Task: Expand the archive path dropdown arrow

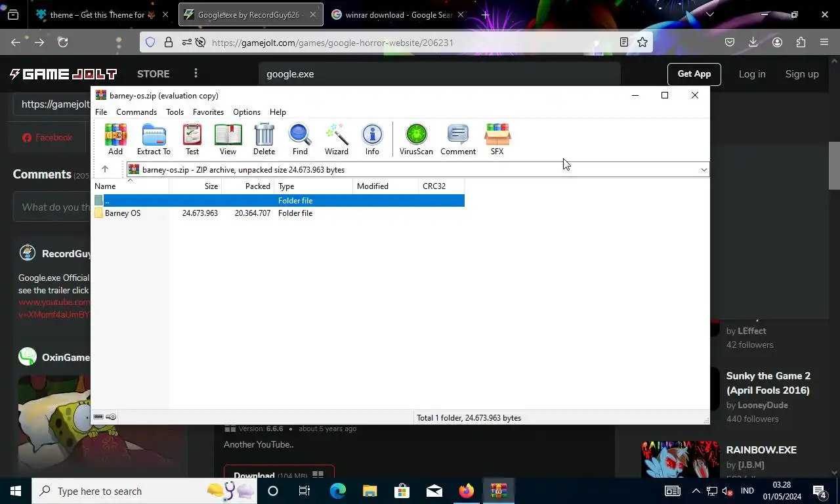Action: pyautogui.click(x=703, y=170)
